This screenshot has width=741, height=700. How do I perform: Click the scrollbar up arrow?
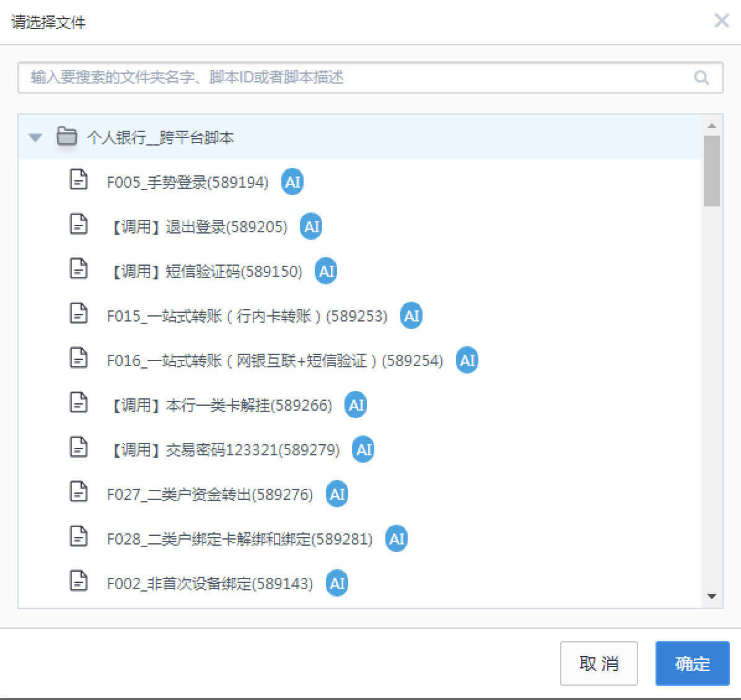[712, 126]
